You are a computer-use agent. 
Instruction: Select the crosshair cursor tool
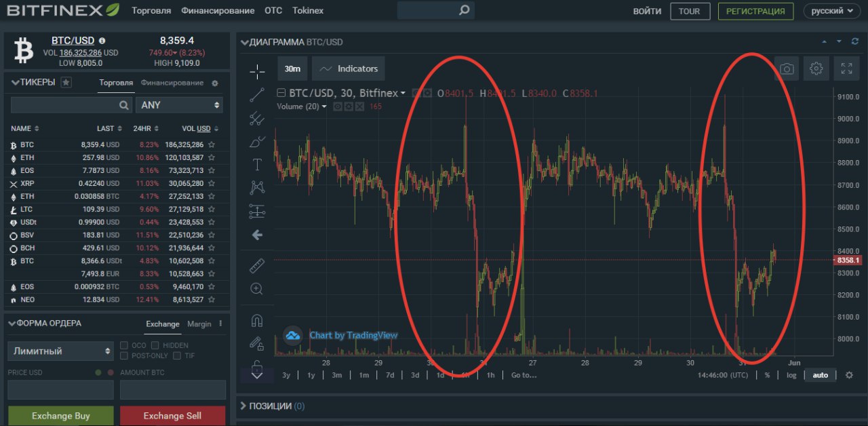pos(257,71)
